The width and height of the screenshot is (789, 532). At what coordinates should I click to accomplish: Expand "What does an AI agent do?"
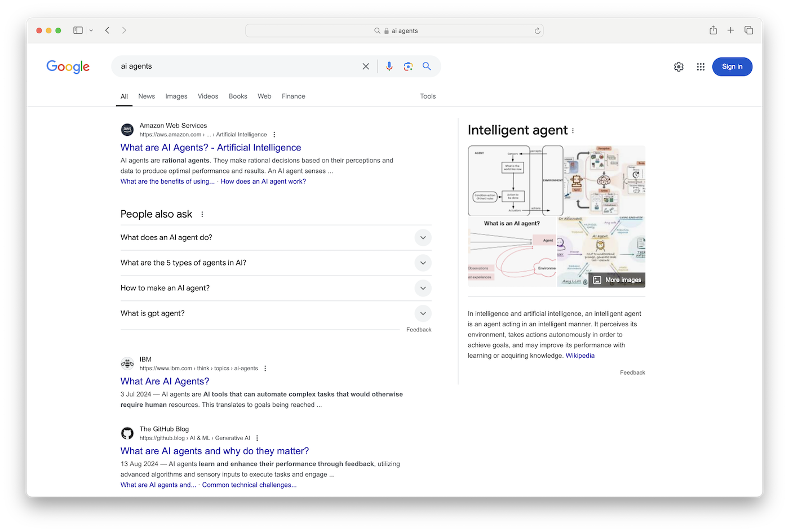[x=276, y=238]
